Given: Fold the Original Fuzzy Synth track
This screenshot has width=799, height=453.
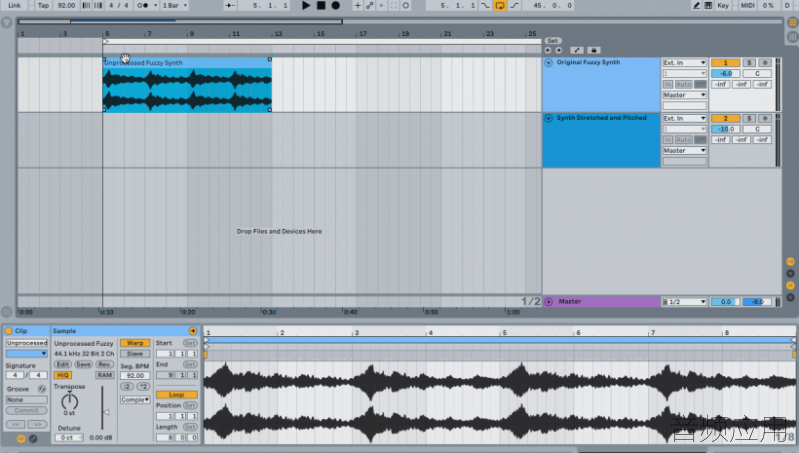Looking at the screenshot, I should click(x=549, y=63).
